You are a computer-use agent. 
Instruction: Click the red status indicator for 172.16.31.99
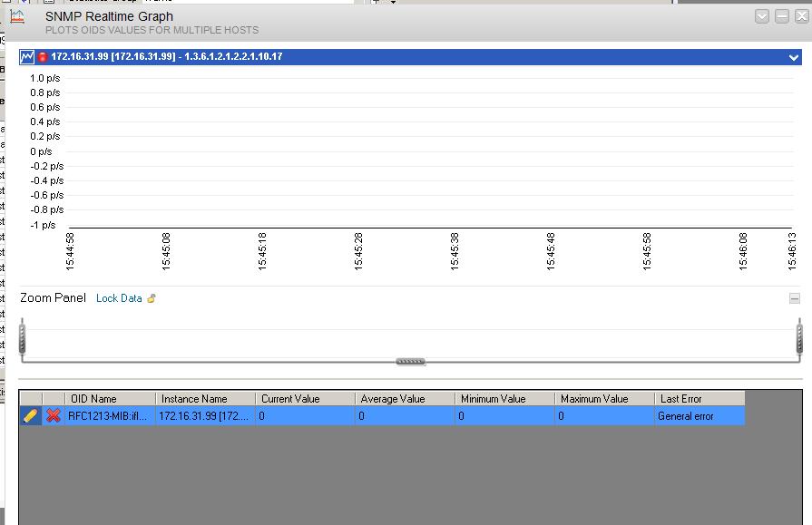[x=43, y=57]
